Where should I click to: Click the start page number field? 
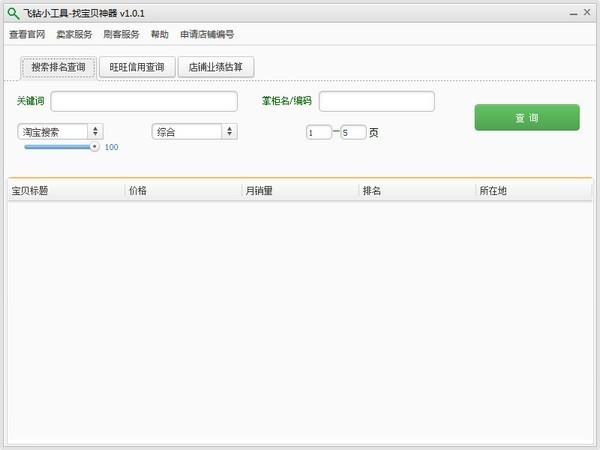pyautogui.click(x=319, y=132)
